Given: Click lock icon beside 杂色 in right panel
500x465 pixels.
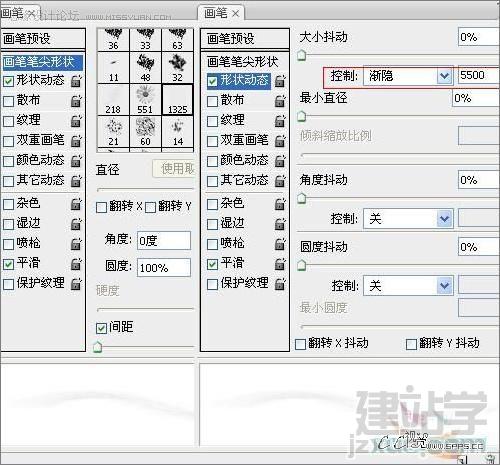Looking at the screenshot, I should 280,204.
